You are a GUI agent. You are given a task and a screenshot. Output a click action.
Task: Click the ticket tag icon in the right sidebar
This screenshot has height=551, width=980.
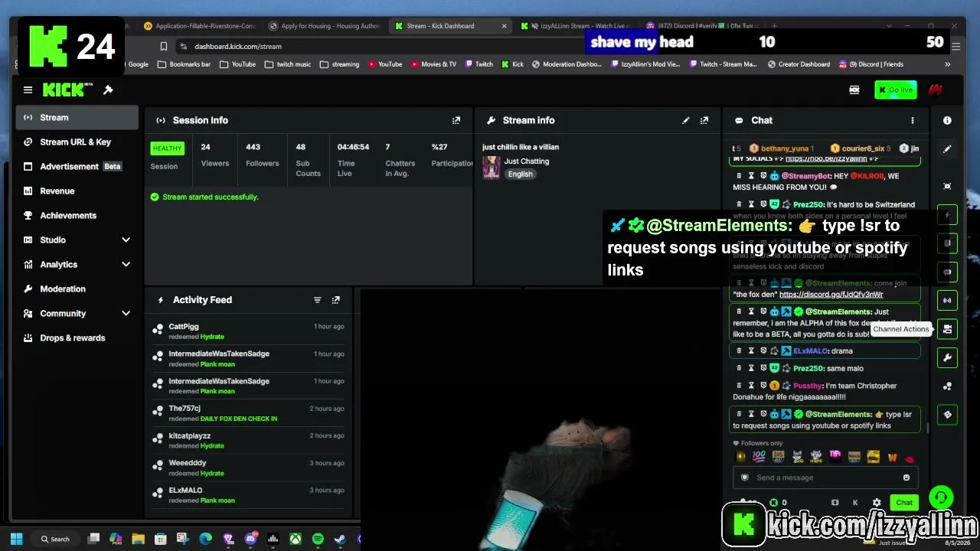(947, 415)
